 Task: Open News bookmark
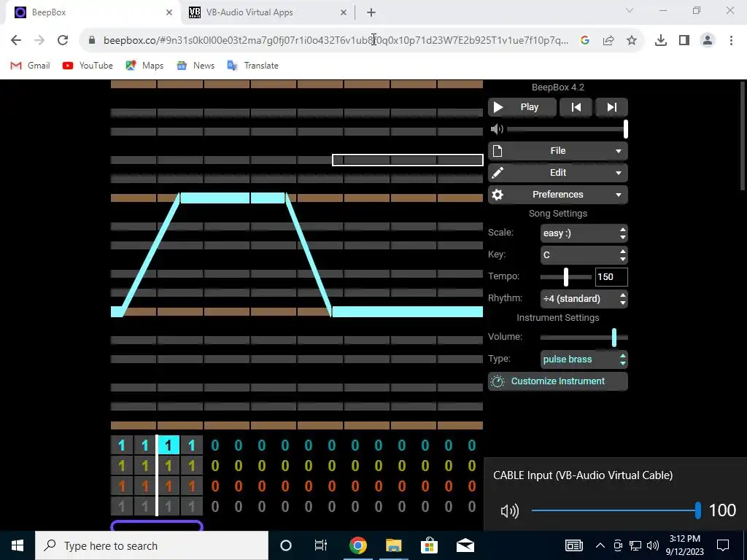tap(196, 66)
